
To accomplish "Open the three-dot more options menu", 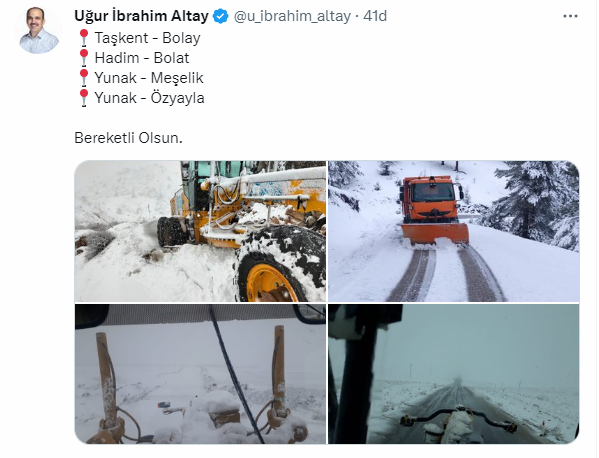I will pyautogui.click(x=570, y=16).
